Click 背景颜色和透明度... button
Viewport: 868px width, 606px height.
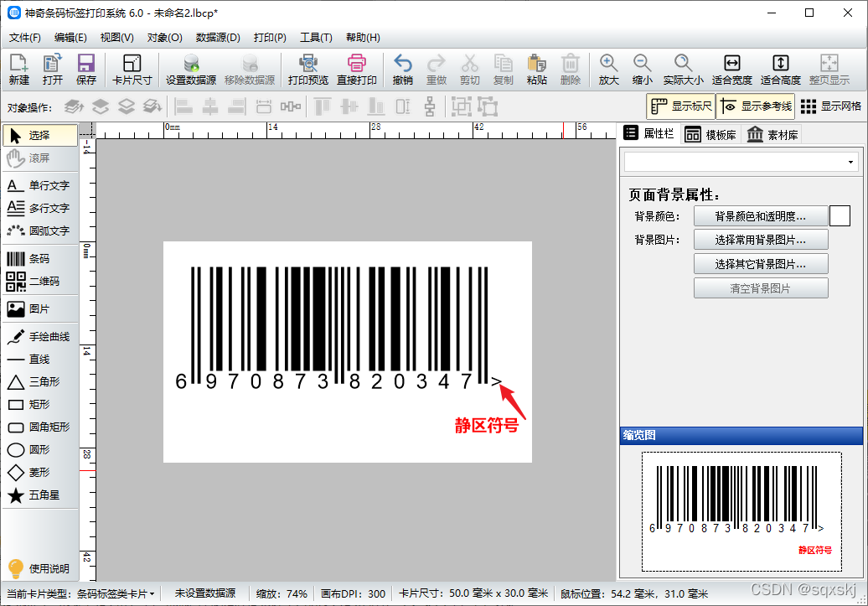point(761,216)
